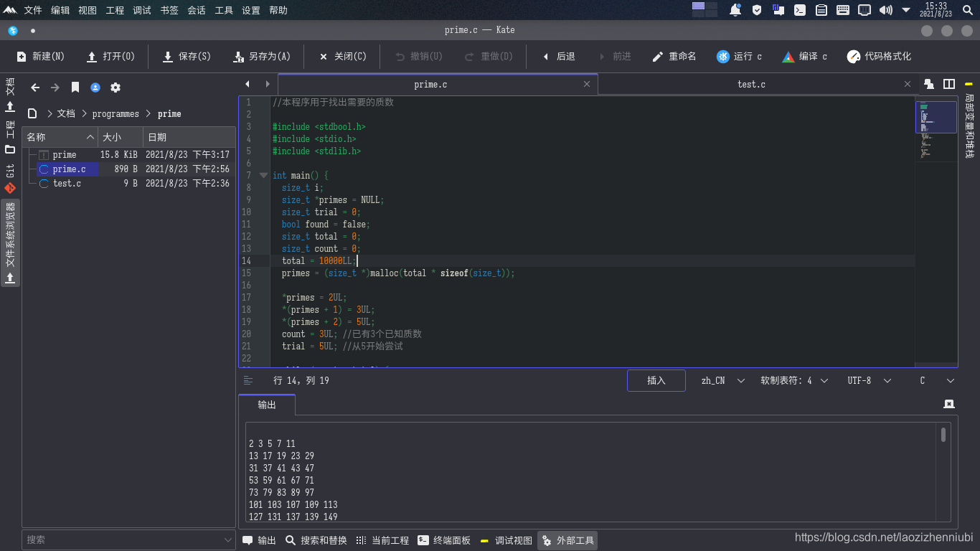Open the split view icon at top right
Viewport: 980px width, 551px height.
948,83
